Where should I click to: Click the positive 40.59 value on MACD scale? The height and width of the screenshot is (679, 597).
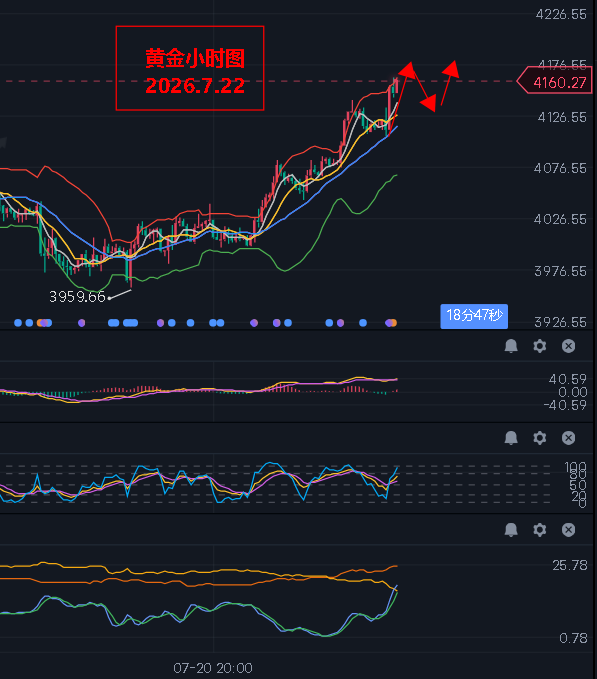pyautogui.click(x=568, y=379)
